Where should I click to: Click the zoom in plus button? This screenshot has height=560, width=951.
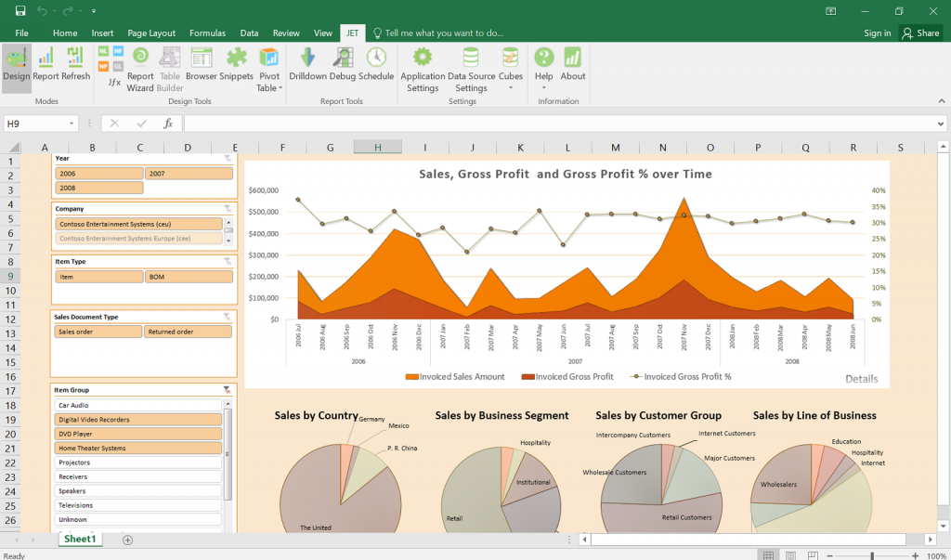pos(915,555)
